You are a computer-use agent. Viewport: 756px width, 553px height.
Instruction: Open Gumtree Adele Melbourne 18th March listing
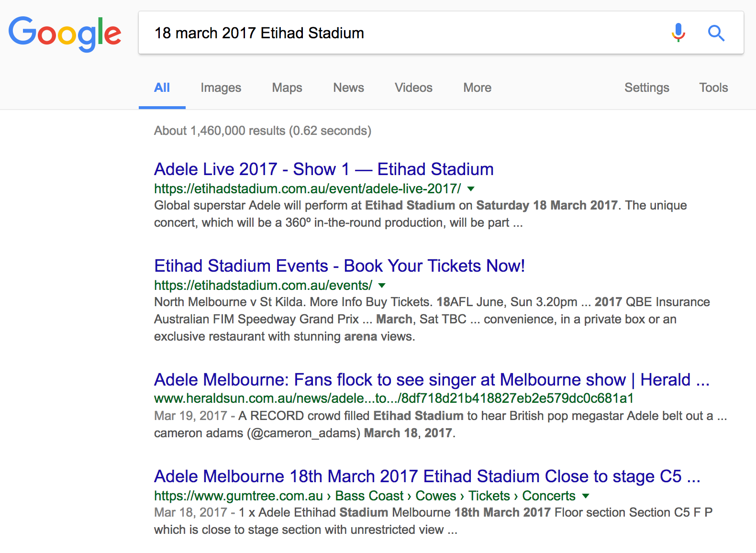coord(427,476)
